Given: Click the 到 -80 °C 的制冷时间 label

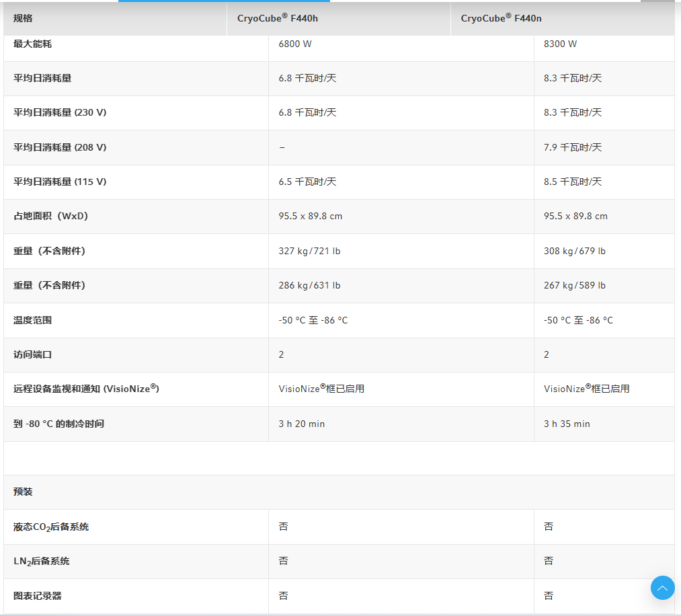Looking at the screenshot, I should tap(58, 424).
